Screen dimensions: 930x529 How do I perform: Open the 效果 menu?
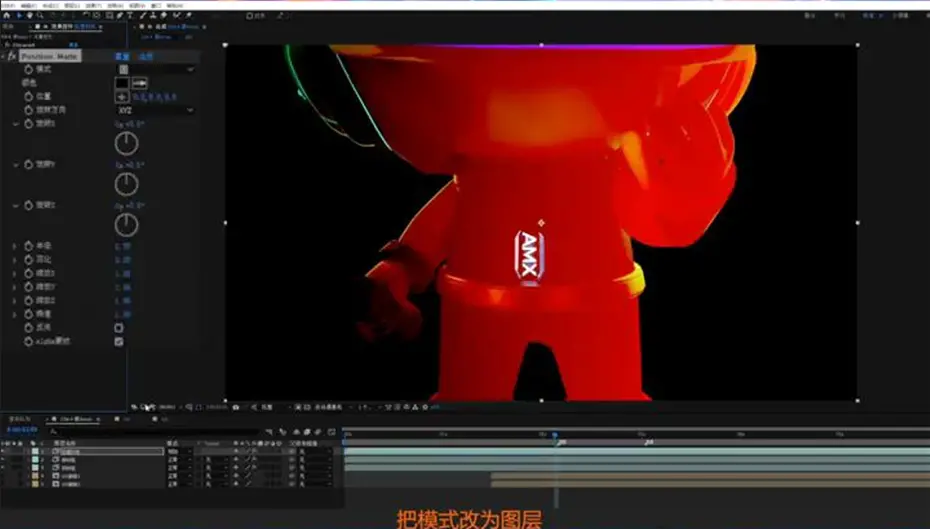click(94, 5)
